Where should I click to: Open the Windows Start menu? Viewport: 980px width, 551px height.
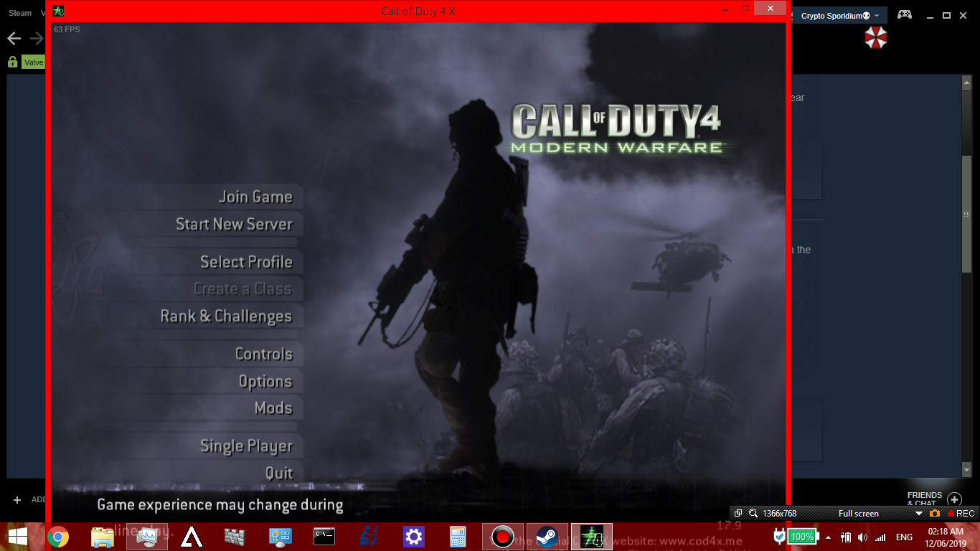click(x=18, y=537)
